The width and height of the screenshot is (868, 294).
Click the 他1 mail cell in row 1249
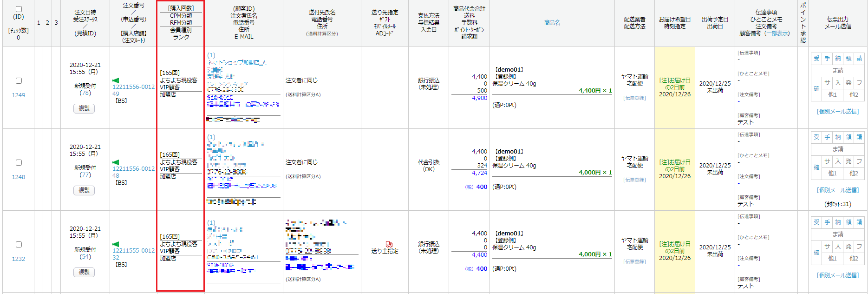pos(832,94)
